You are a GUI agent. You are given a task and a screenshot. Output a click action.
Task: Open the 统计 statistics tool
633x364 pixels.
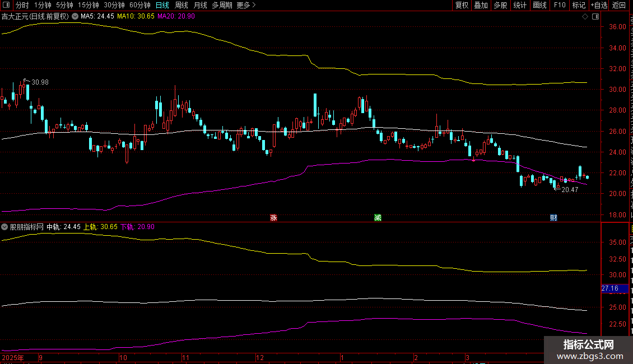[520, 5]
